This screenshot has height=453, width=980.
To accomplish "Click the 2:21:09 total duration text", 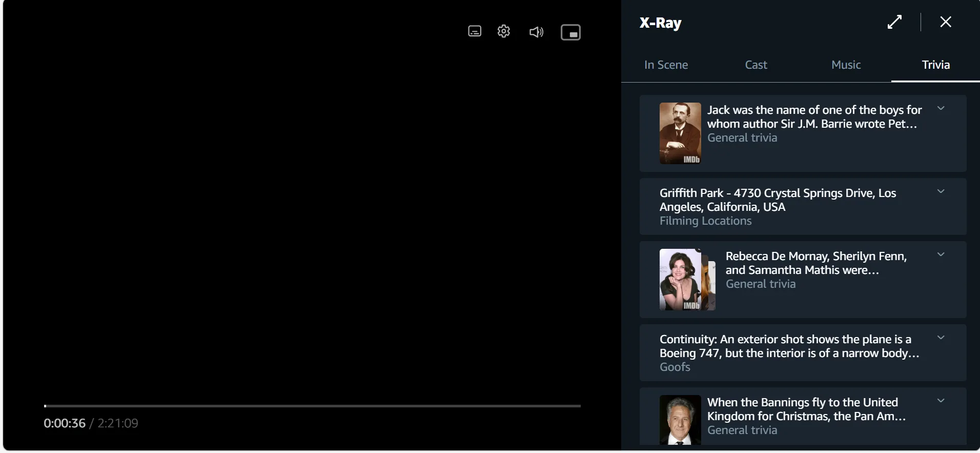I will (x=118, y=423).
